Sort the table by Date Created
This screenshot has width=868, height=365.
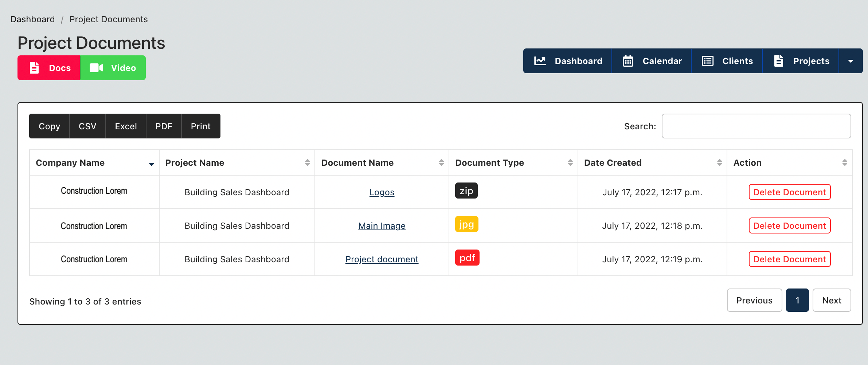click(653, 162)
